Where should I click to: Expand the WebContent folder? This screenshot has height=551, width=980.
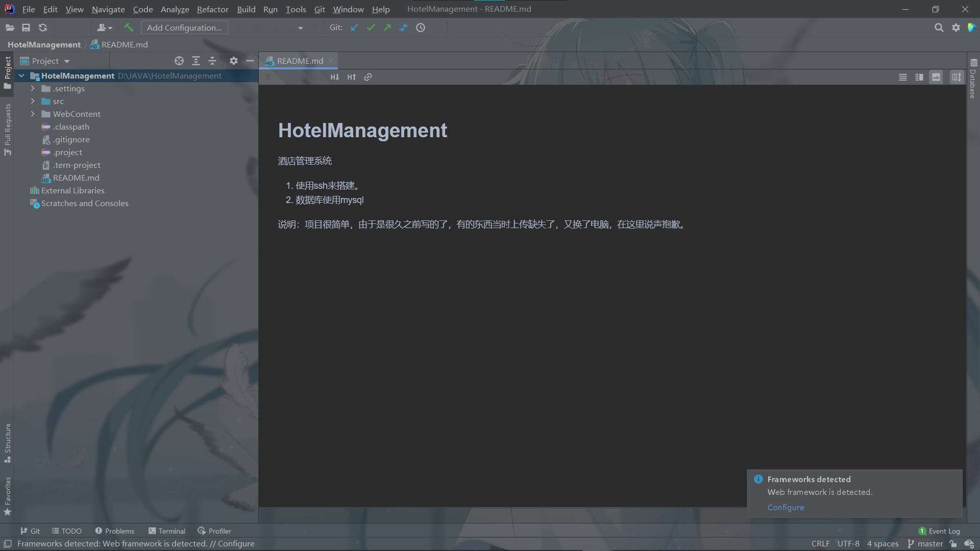tap(33, 114)
